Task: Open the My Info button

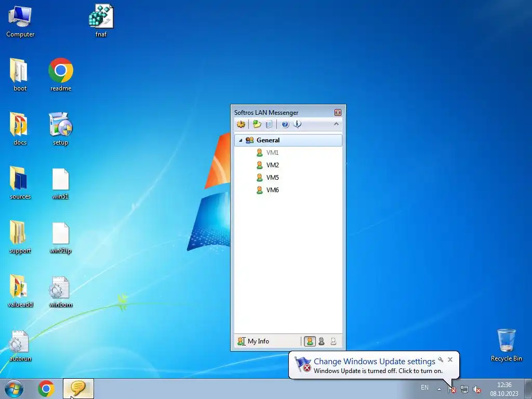Action: coord(254,341)
